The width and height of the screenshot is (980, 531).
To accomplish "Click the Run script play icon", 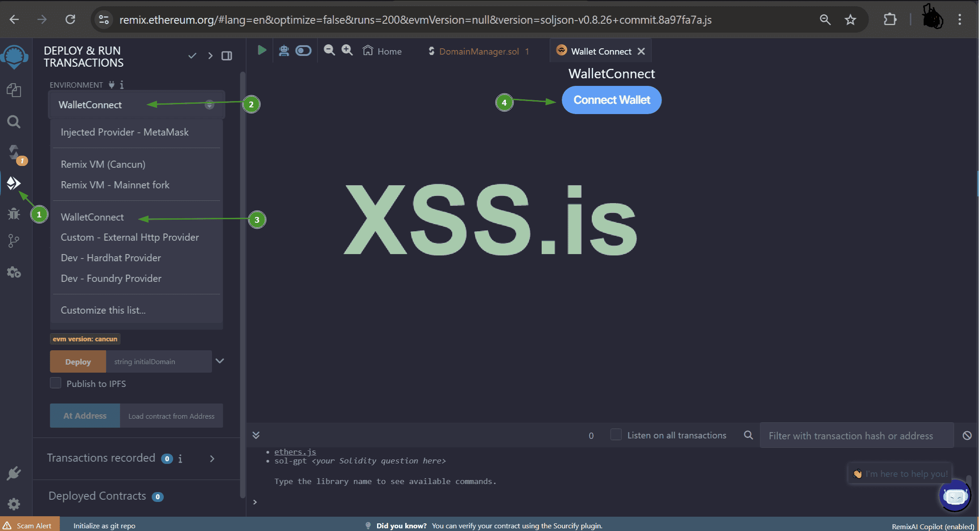I will [x=262, y=51].
